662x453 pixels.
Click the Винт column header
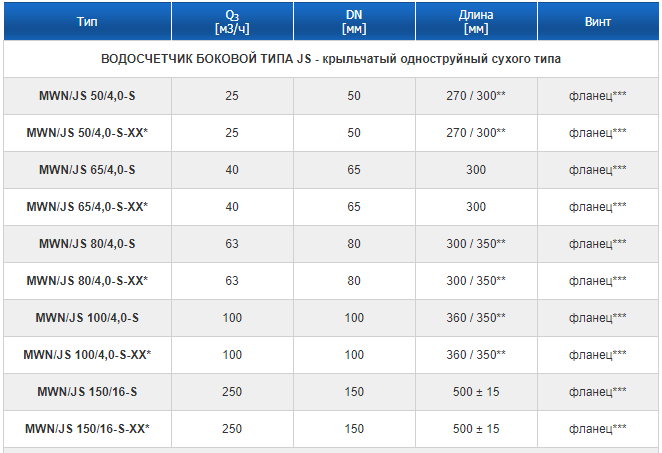[x=598, y=22]
